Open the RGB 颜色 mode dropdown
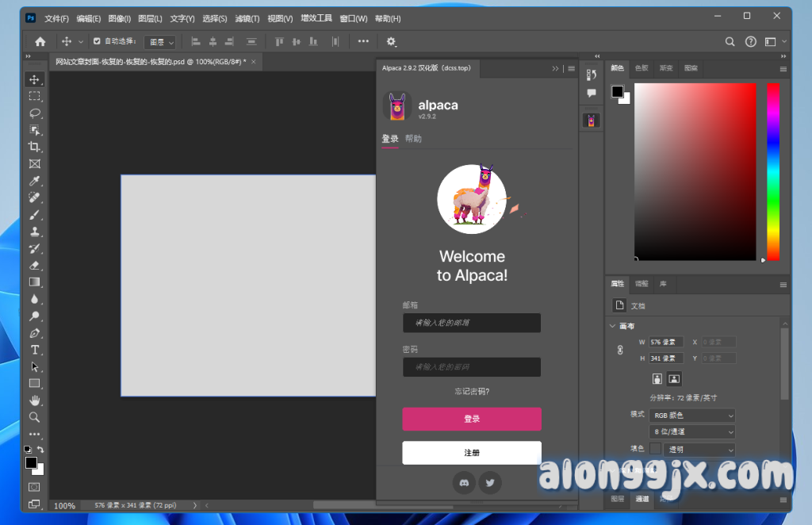 tap(691, 416)
